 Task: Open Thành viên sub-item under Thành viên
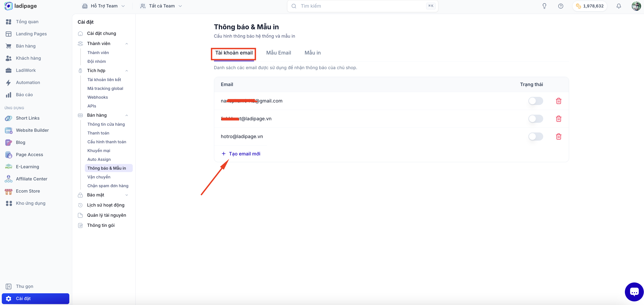[x=98, y=52]
